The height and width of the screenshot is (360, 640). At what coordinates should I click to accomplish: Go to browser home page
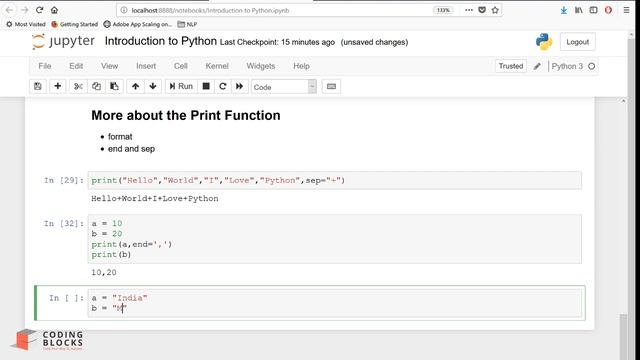(x=54, y=10)
